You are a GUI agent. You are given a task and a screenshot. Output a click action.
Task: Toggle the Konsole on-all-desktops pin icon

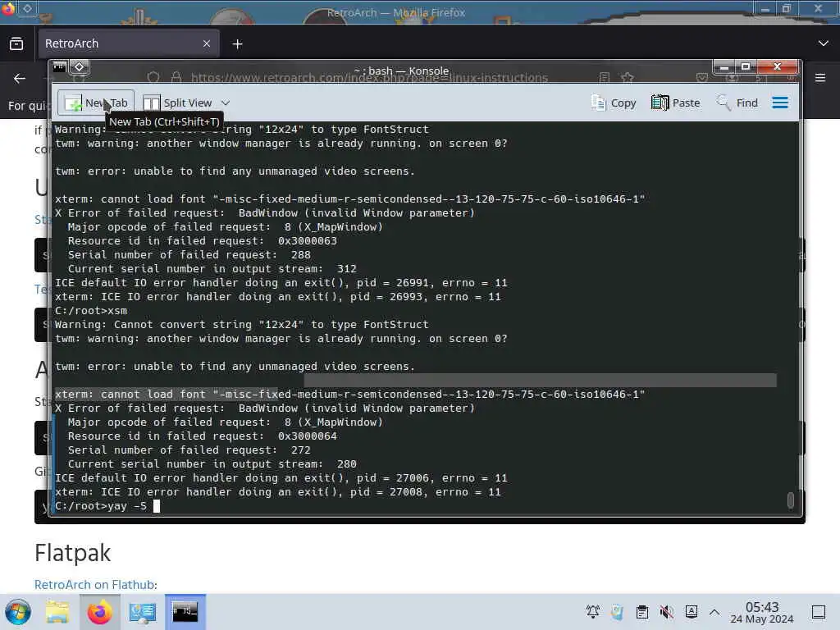(80, 67)
